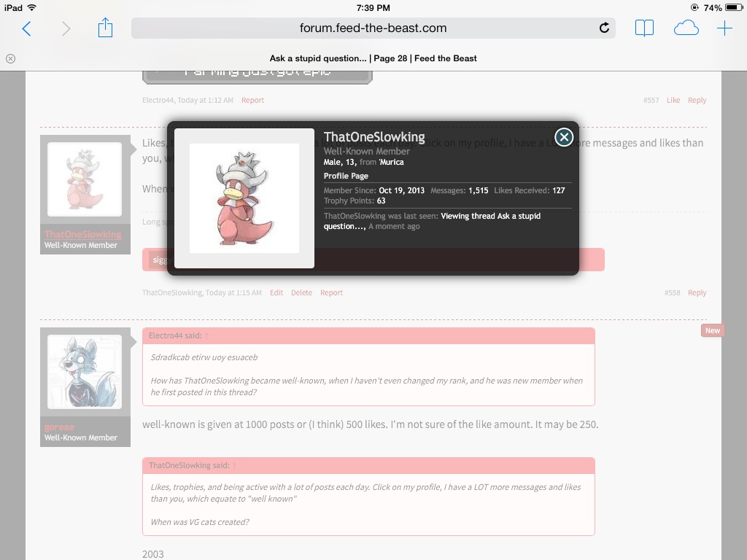Open the Bookmarks book icon

[644, 28]
